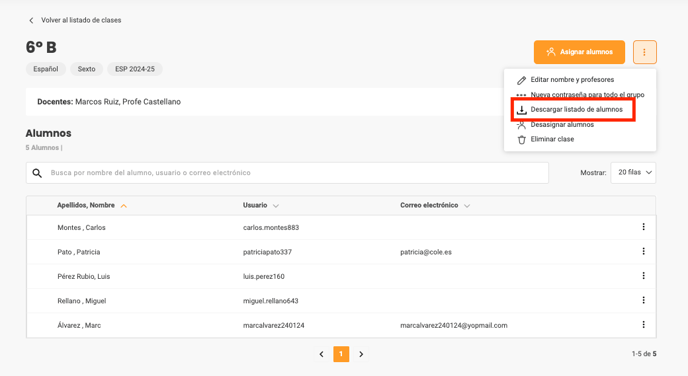
Task: Click the Asignar alumnos button
Action: pos(579,52)
